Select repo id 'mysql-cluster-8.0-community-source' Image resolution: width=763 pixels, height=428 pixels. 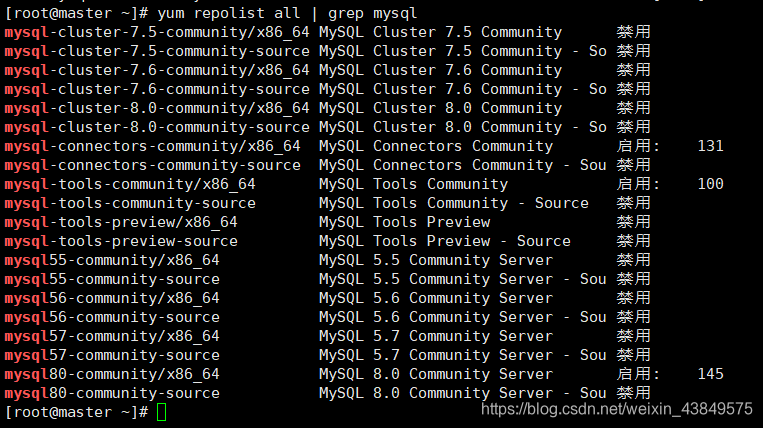157,127
